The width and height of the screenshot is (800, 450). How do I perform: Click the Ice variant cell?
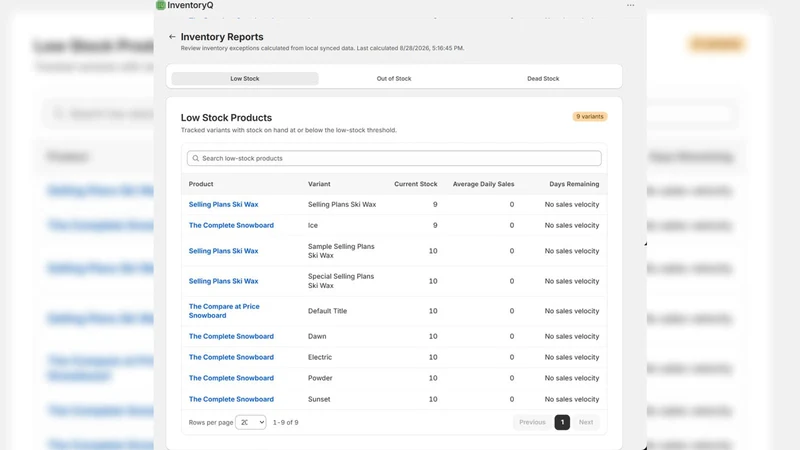313,225
